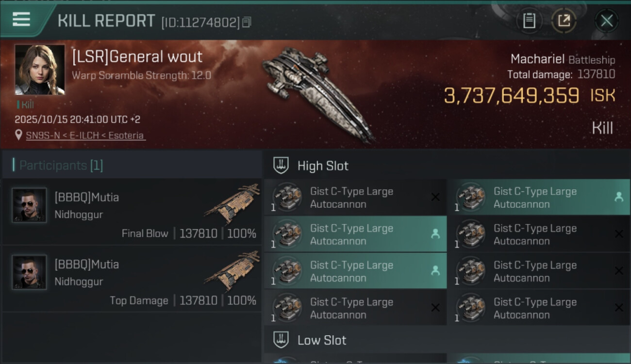Click the Nidhoggur ship image, Final Blow

[x=232, y=203]
